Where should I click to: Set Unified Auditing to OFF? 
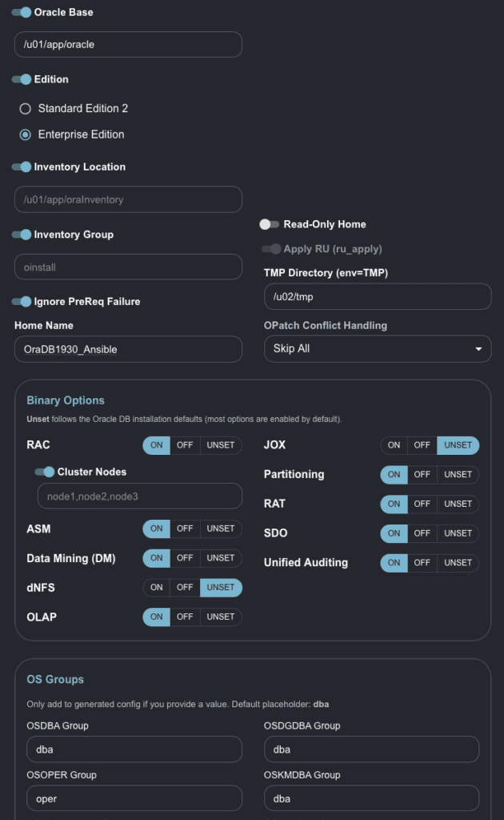[422, 563]
